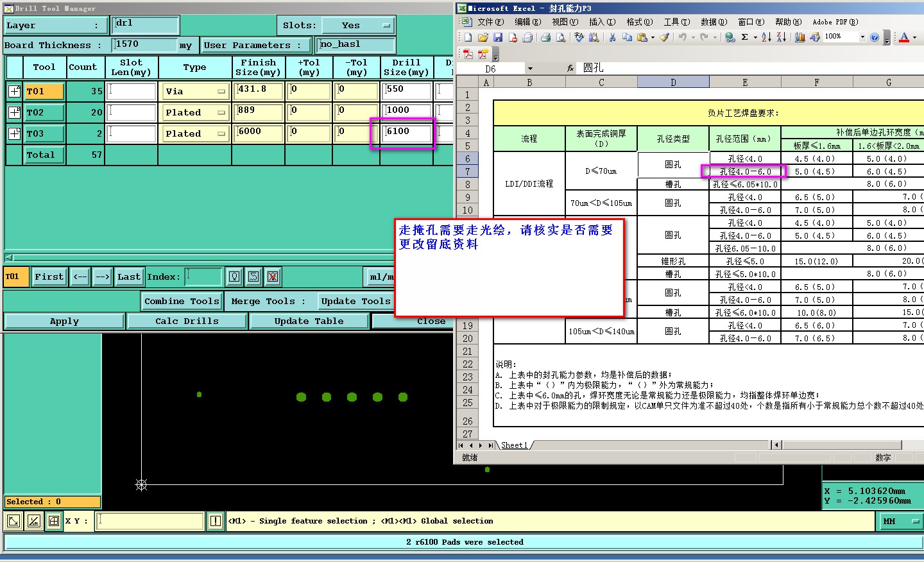924x562 pixels.
Task: Click the Excel Help question mark icon
Action: tap(875, 37)
